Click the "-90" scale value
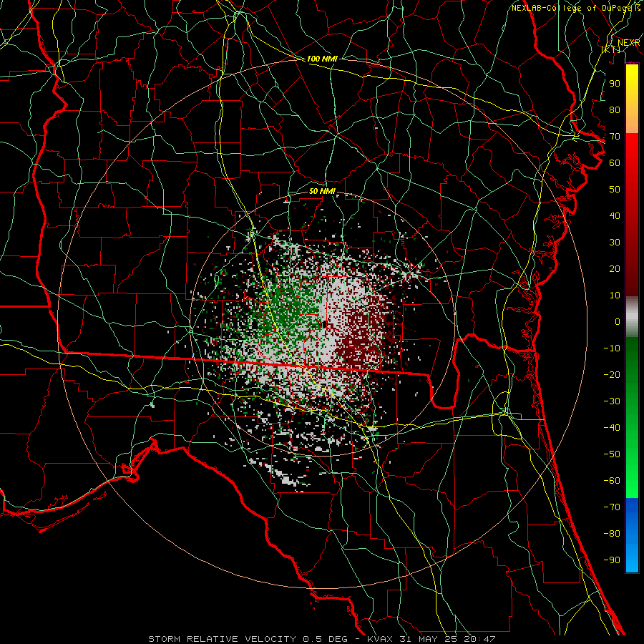 point(612,560)
